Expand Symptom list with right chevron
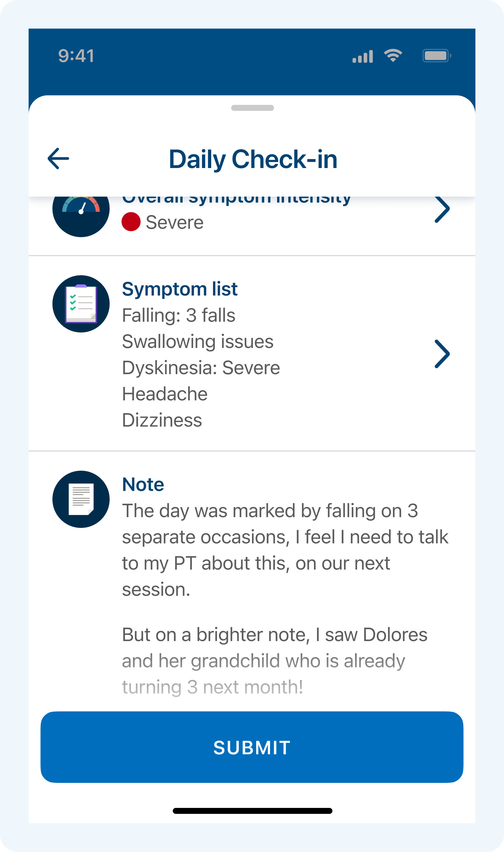 coord(442,354)
